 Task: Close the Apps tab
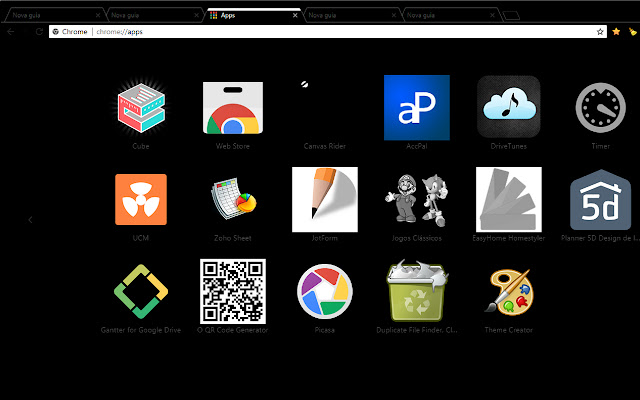pyautogui.click(x=295, y=15)
